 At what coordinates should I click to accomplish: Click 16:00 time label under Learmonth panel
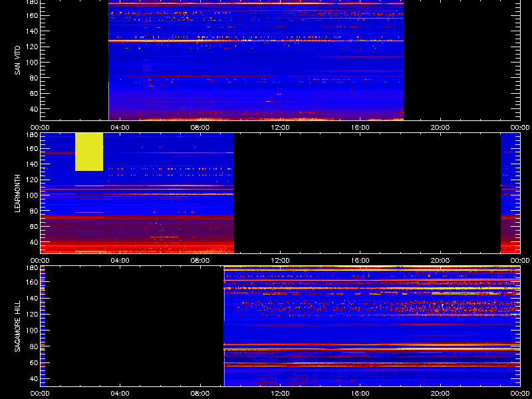360,261
